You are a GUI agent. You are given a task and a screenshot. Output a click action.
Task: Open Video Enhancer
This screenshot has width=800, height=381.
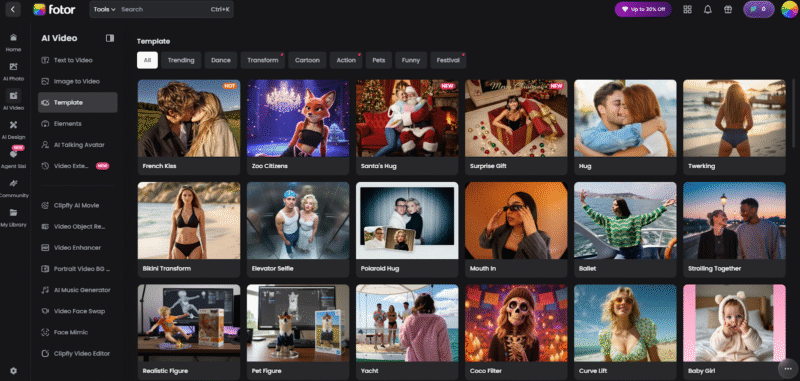(x=78, y=248)
